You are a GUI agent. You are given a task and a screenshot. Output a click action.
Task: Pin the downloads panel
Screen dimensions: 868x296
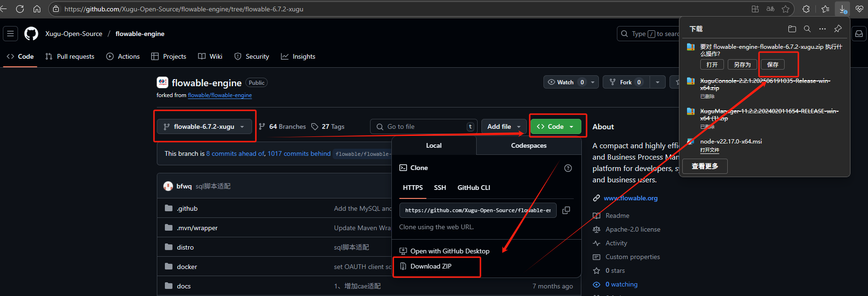click(838, 29)
